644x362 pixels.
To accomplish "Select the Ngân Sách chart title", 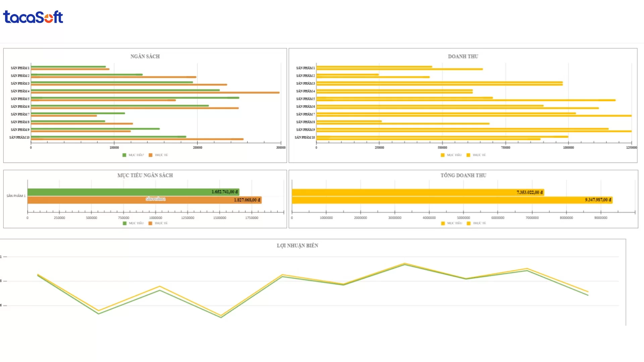I will [145, 56].
